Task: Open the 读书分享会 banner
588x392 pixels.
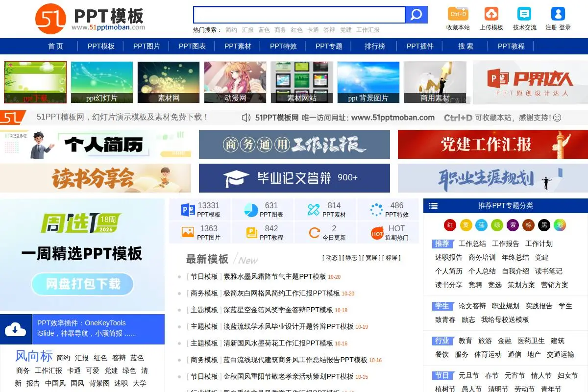Action: click(96, 178)
